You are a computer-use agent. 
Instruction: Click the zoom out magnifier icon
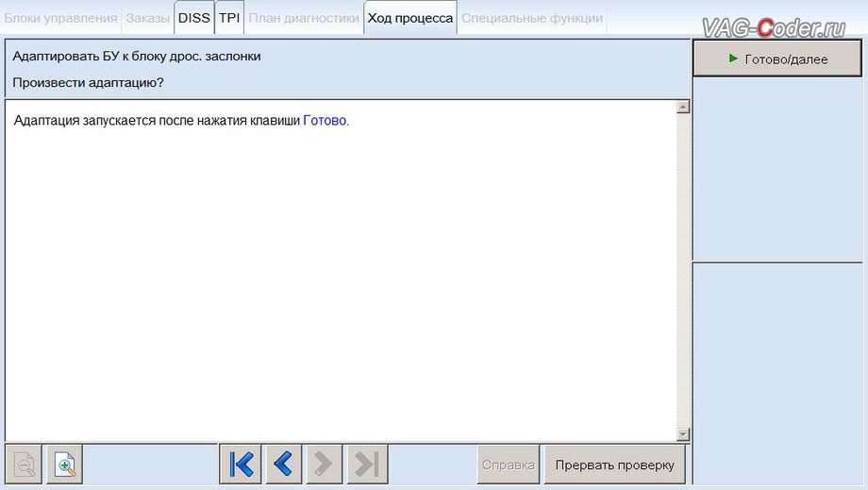coord(24,464)
